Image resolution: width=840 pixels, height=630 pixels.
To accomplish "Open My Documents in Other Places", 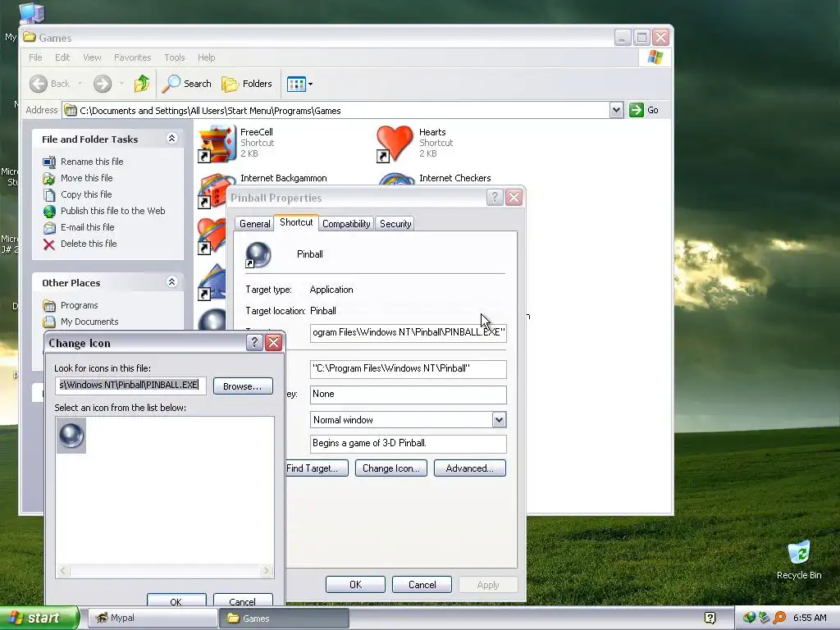I will [x=89, y=322].
